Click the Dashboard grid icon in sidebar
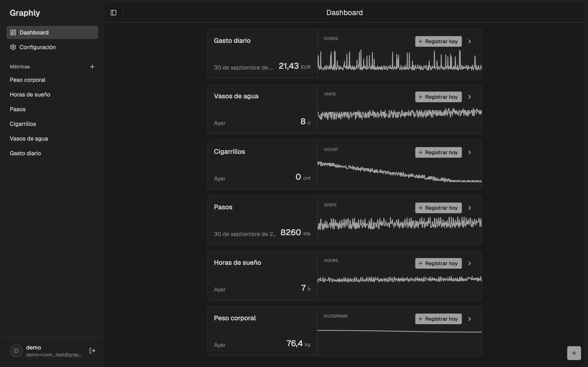Screen dimensions: 588x367 [x=13, y=32]
